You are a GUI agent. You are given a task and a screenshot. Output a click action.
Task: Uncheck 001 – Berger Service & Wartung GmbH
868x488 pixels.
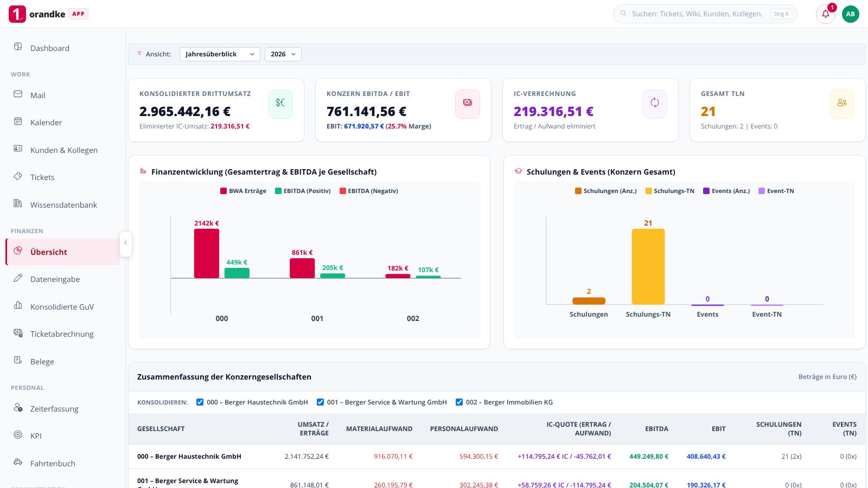[x=321, y=402]
